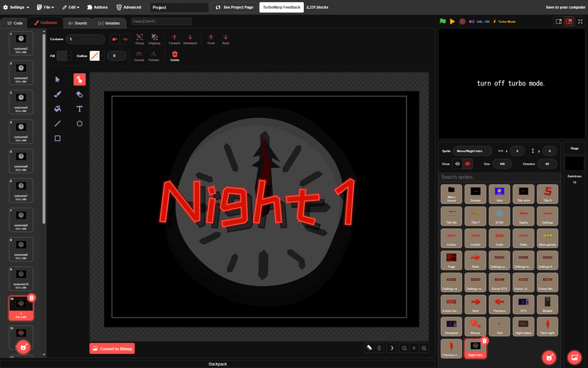Click Save to your computer
The height and width of the screenshot is (368, 588).
(x=566, y=7)
